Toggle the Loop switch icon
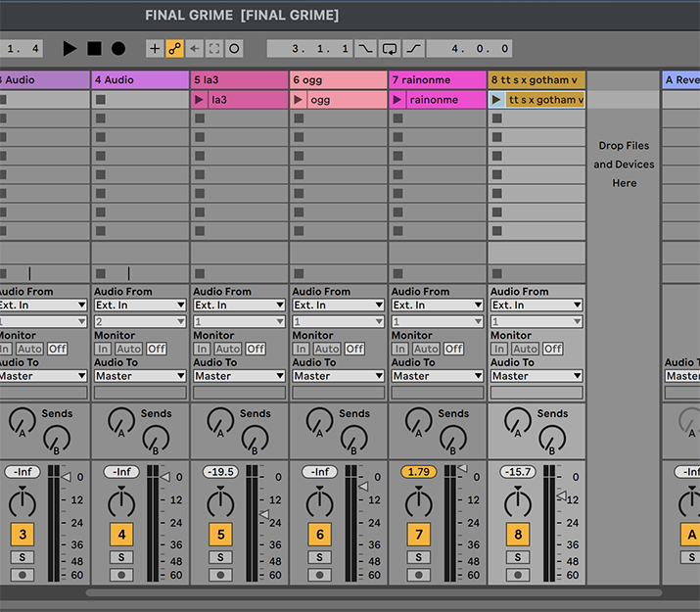700x612 pixels. [390, 49]
